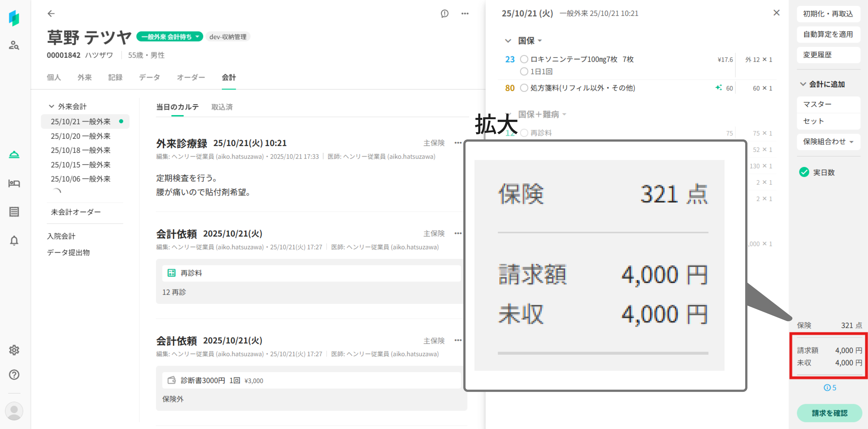Switch to the オーダー tab
Image resolution: width=868 pixels, height=429 pixels.
191,77
